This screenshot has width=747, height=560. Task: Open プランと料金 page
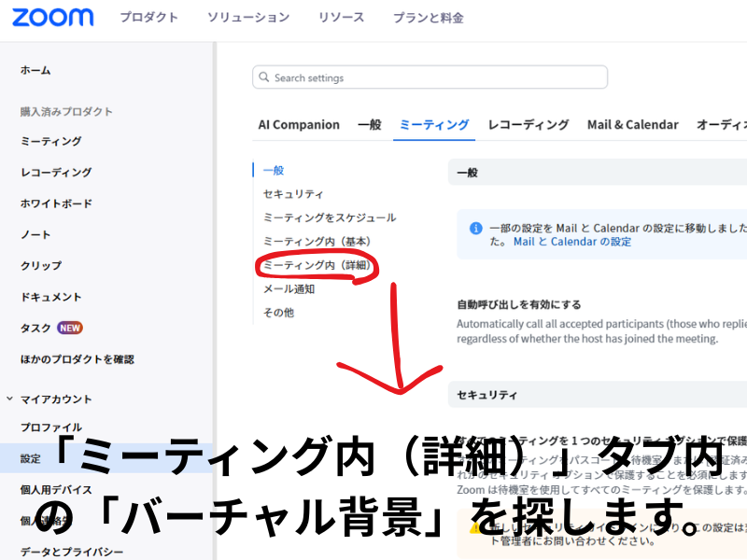(429, 18)
